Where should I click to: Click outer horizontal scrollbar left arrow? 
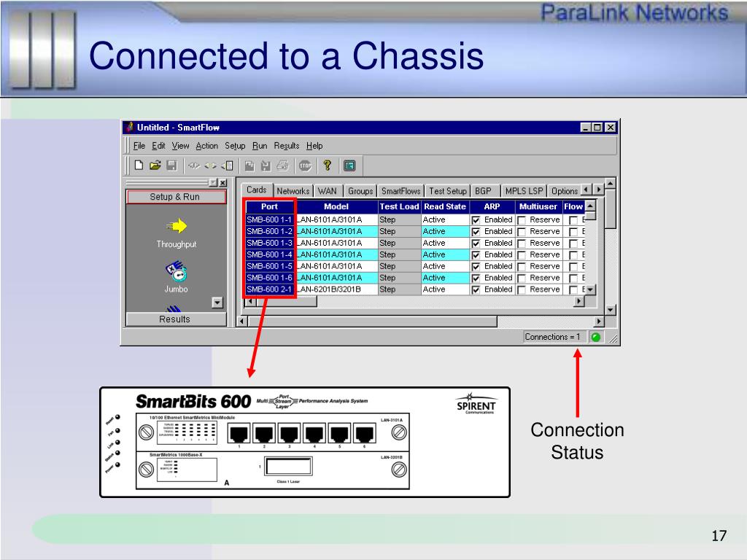(x=242, y=322)
